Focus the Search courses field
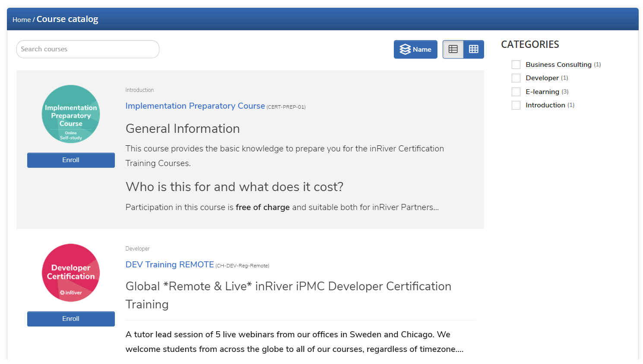The height and width of the screenshot is (364, 643). (x=88, y=49)
